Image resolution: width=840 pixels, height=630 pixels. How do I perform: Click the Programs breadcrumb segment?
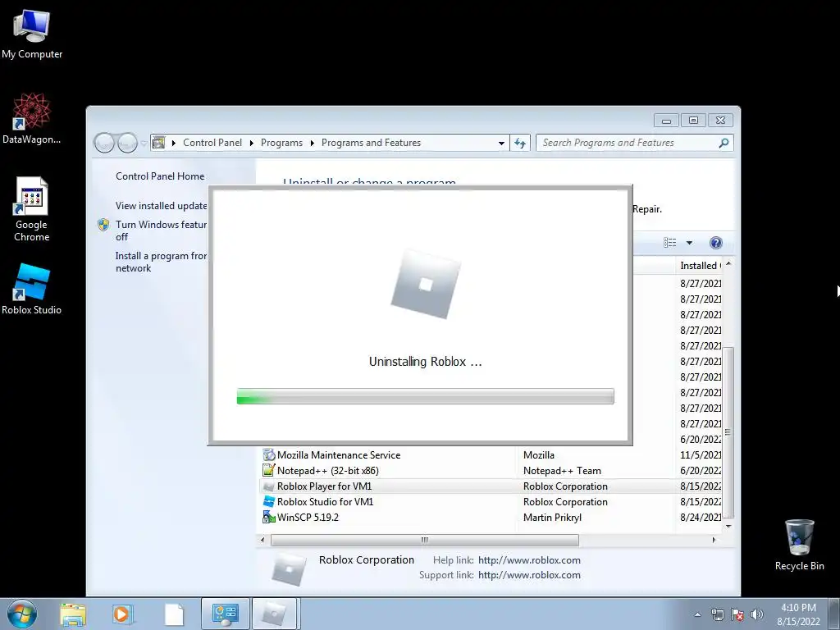click(281, 143)
